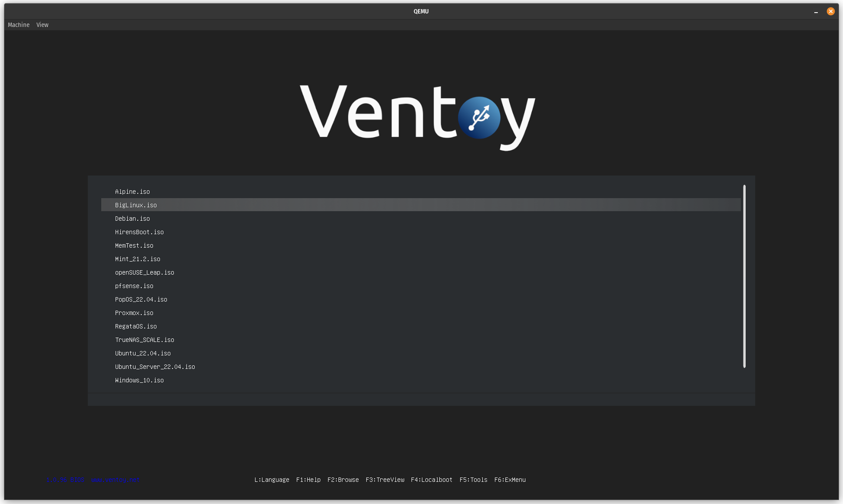The width and height of the screenshot is (843, 504).
Task: Select pfsense.iso entry
Action: point(421,286)
